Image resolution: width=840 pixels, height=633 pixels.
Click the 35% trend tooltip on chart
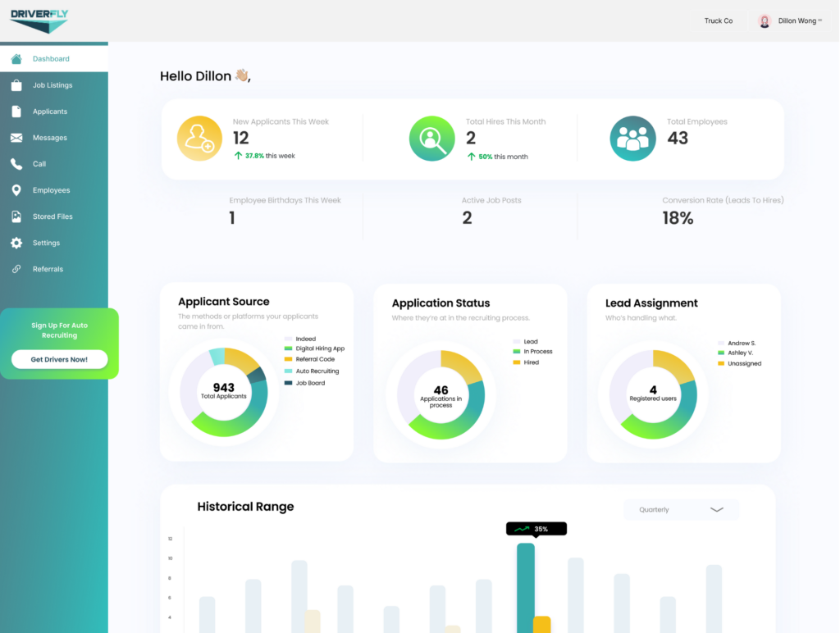[536, 529]
